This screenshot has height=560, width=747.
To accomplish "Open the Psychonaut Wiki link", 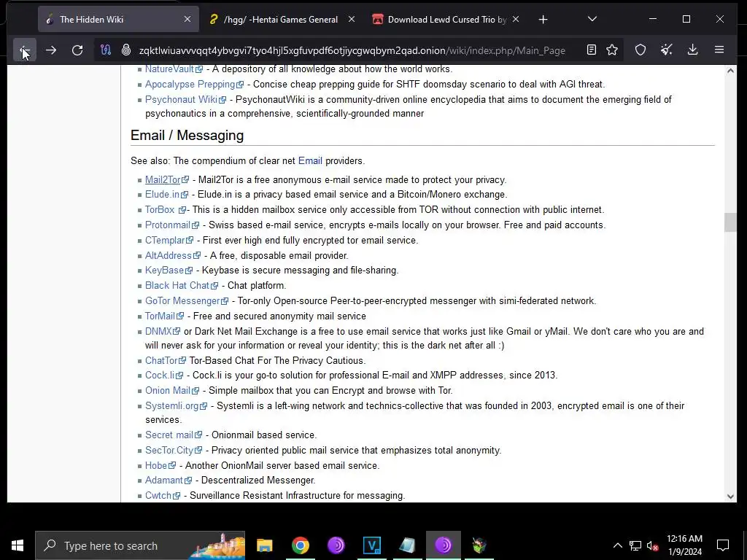I will point(186,99).
